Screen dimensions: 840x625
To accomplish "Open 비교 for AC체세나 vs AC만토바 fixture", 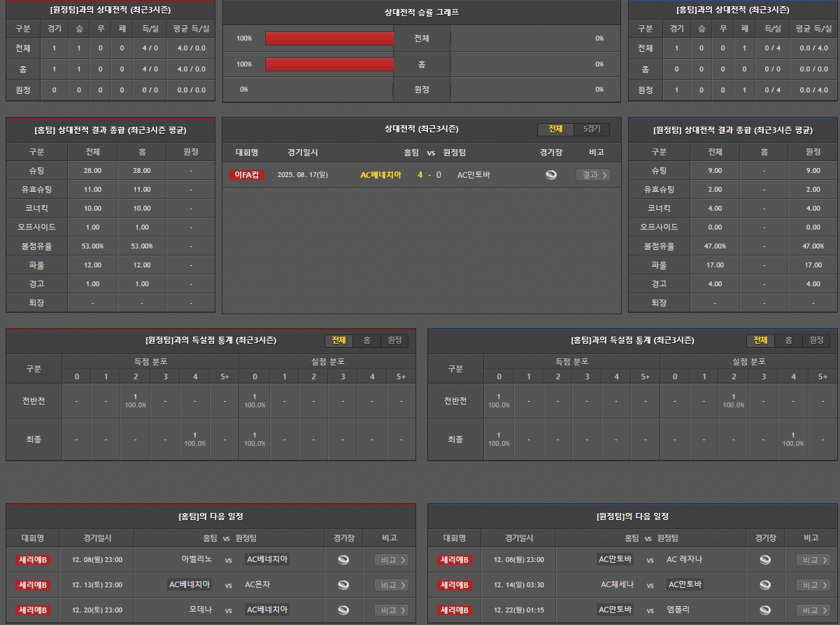I will point(813,585).
